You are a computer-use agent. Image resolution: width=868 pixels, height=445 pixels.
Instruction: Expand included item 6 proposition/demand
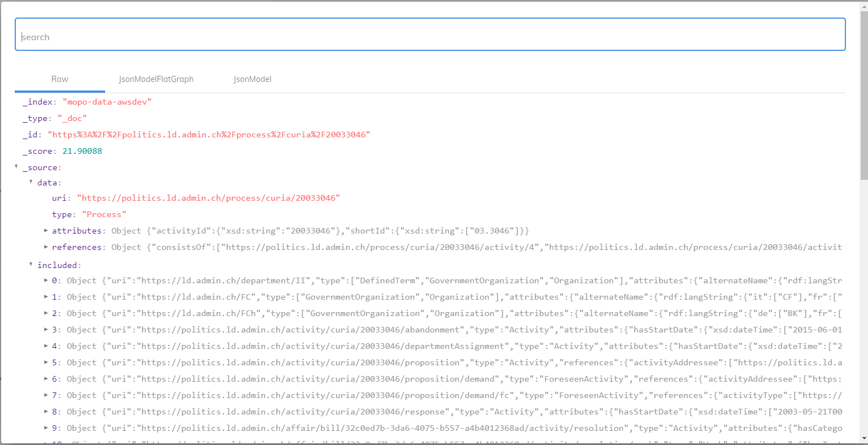[46, 379]
